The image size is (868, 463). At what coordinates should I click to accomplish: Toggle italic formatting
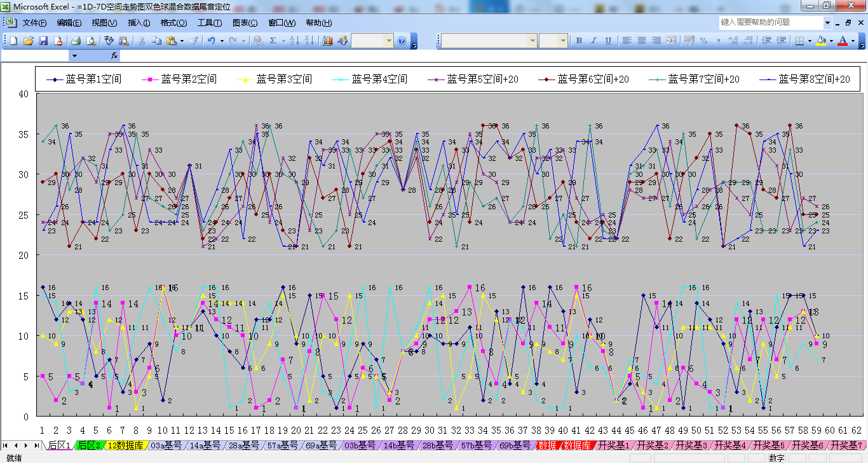tap(593, 41)
